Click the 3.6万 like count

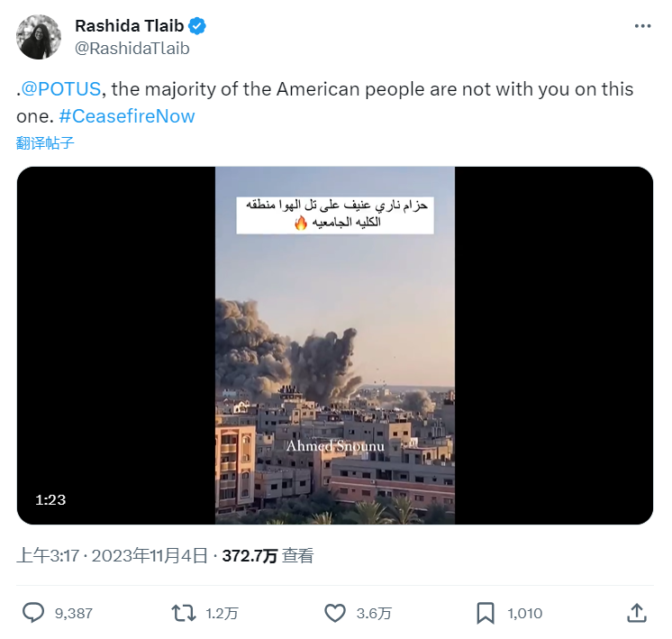click(374, 614)
